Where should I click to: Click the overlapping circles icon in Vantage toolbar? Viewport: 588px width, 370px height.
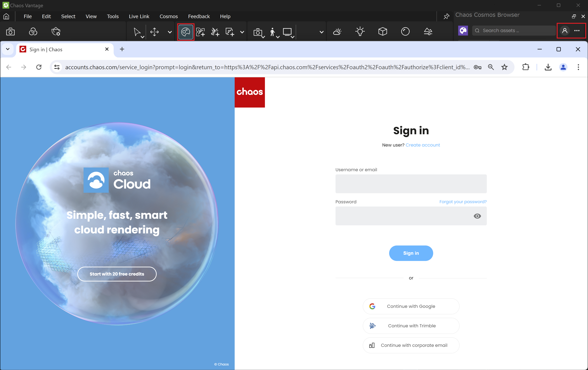33,31
